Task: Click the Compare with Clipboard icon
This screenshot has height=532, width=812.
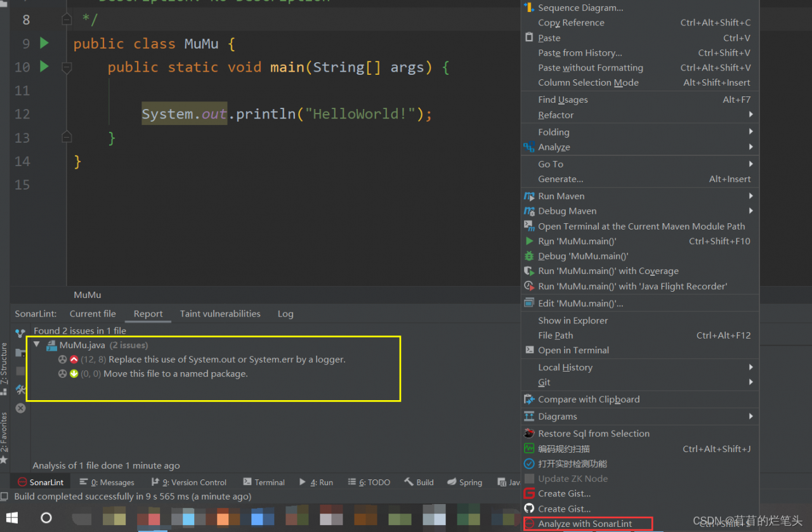Action: [x=529, y=399]
